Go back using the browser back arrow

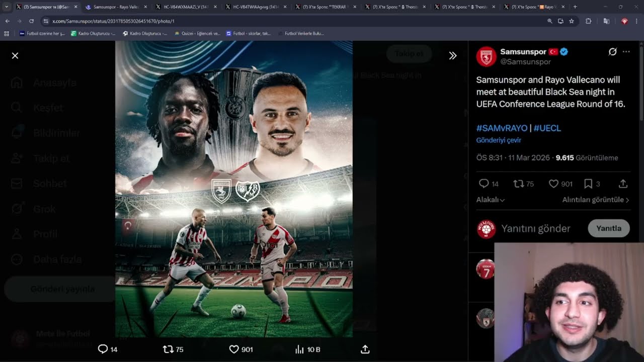coord(8,21)
